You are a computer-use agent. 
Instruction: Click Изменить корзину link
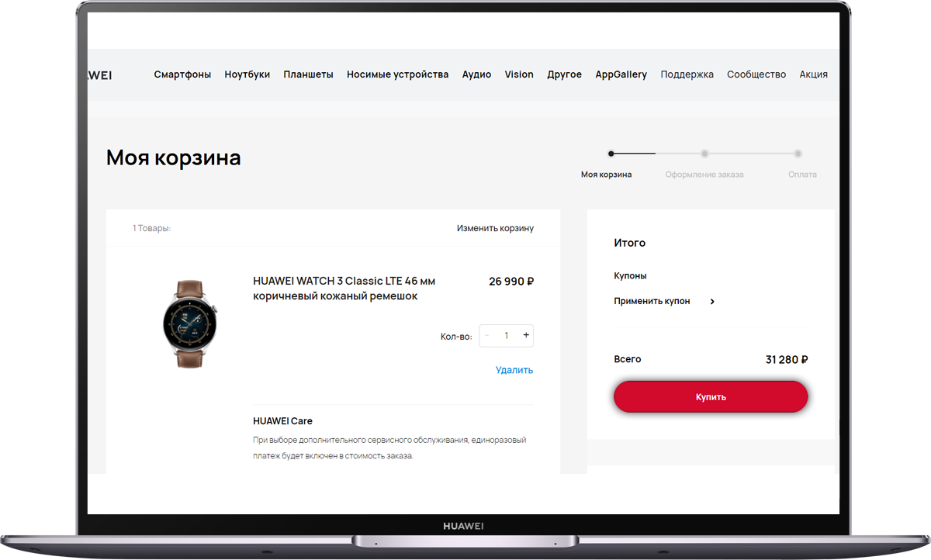tap(495, 228)
